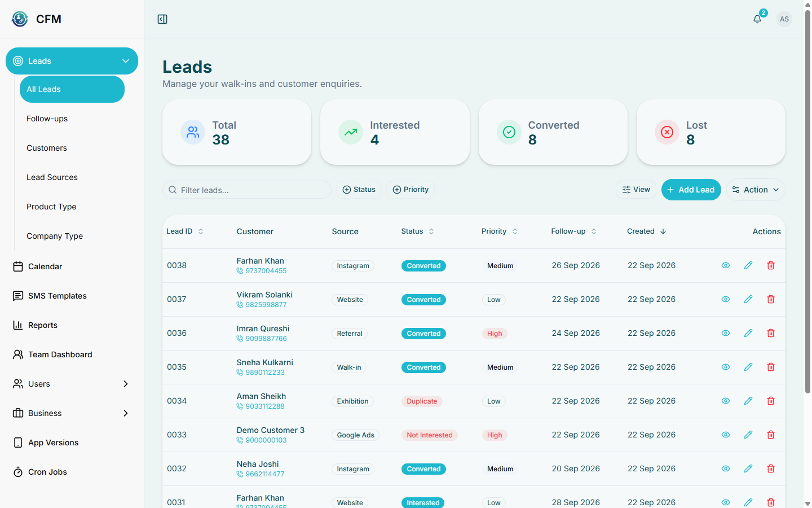The image size is (812, 508).
Task: Toggle the sidebar collapse icon
Action: click(162, 19)
